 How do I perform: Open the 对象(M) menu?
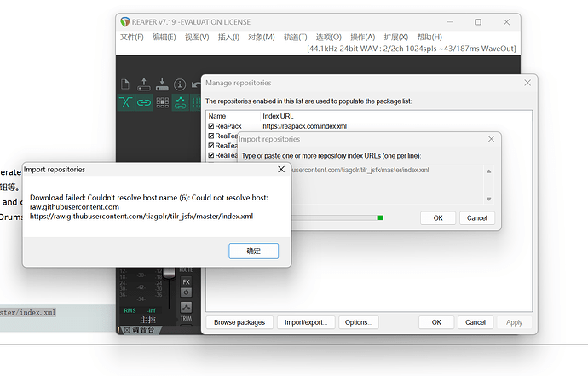click(262, 37)
